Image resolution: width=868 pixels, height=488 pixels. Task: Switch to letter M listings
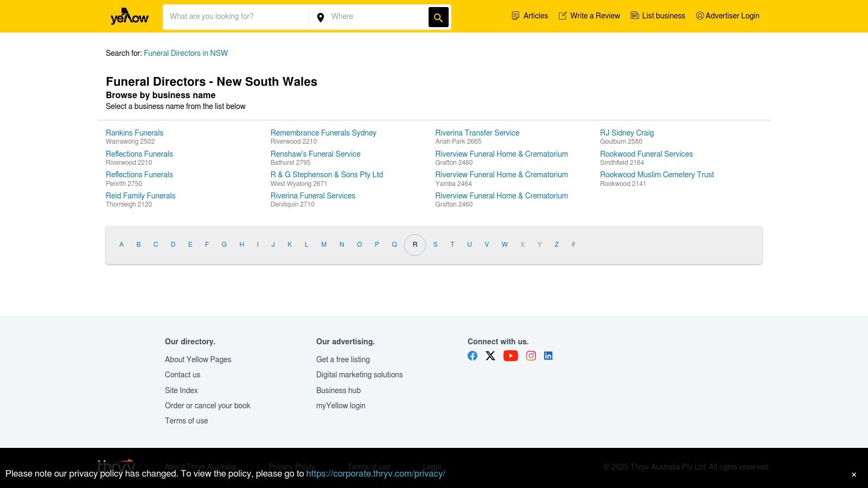[x=324, y=245]
